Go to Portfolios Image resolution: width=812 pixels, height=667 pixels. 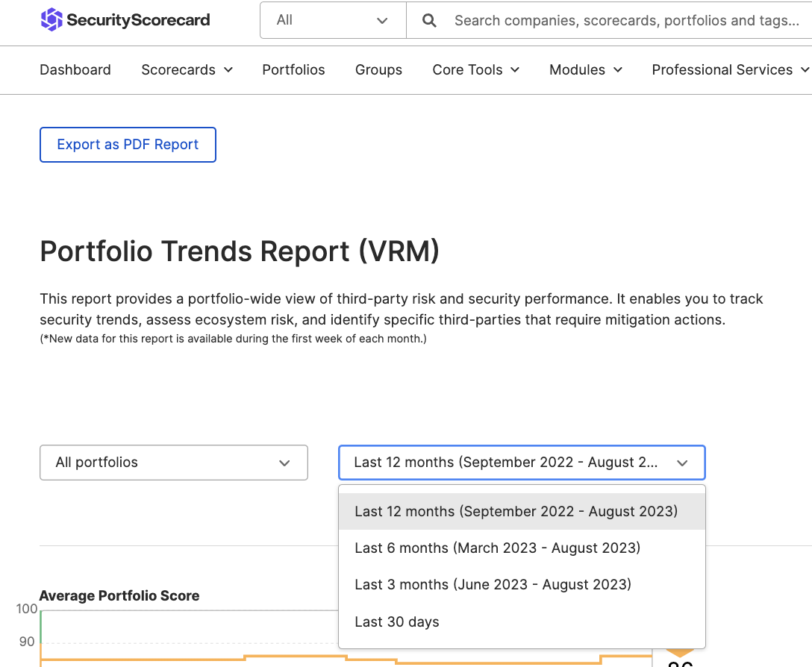(x=293, y=70)
